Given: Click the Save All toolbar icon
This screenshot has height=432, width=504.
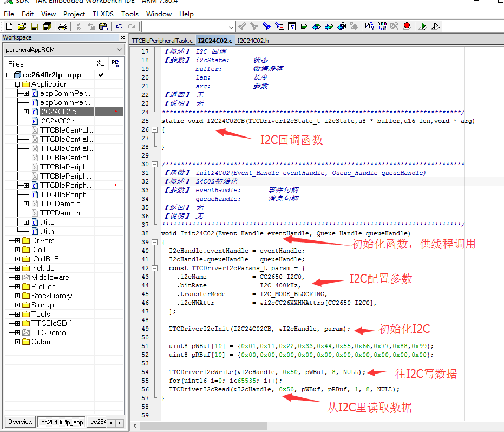Looking at the screenshot, I should (47, 27).
